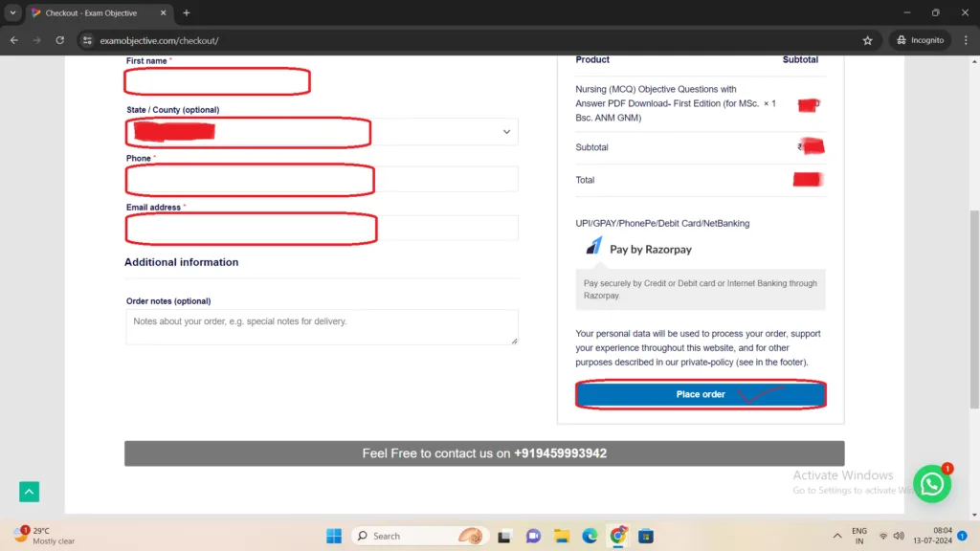
Task: Open volume speaker icon in tray
Action: [899, 536]
